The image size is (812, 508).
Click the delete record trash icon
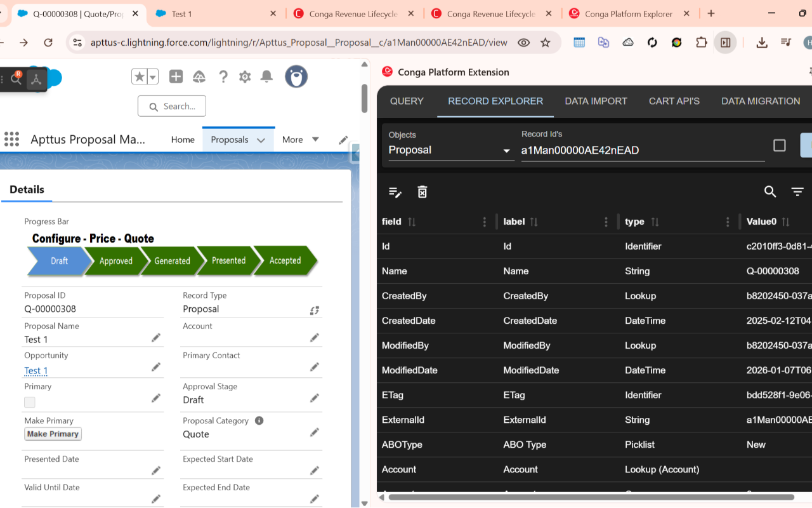click(422, 192)
